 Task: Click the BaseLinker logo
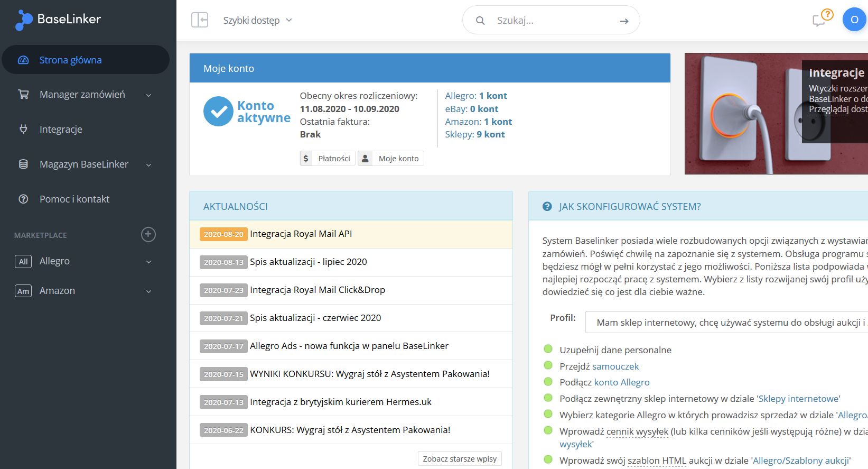pyautogui.click(x=58, y=20)
